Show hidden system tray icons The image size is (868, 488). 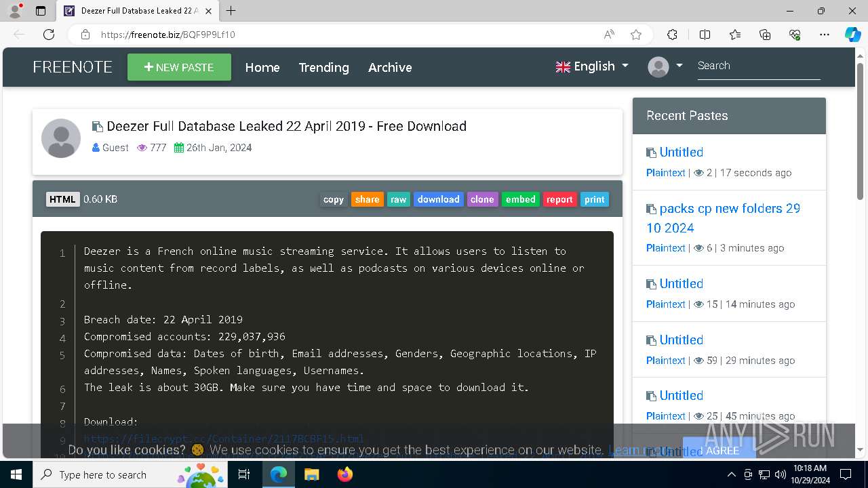[732, 474]
